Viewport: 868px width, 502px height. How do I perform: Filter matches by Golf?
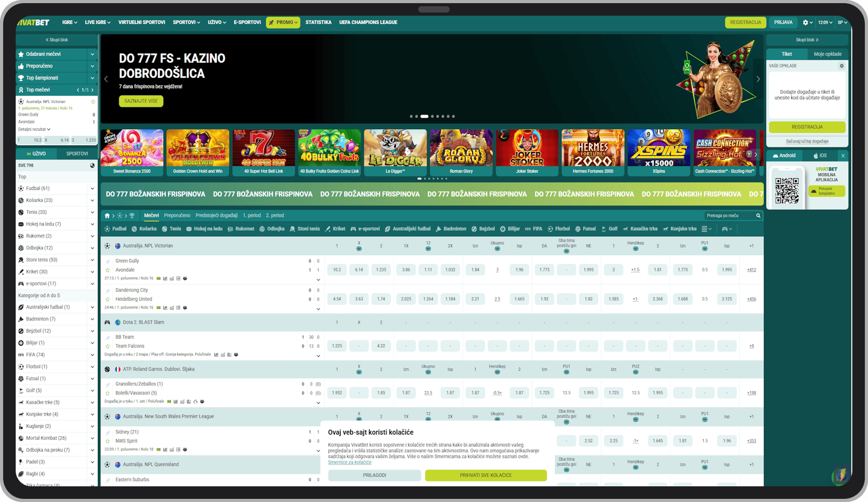click(609, 229)
